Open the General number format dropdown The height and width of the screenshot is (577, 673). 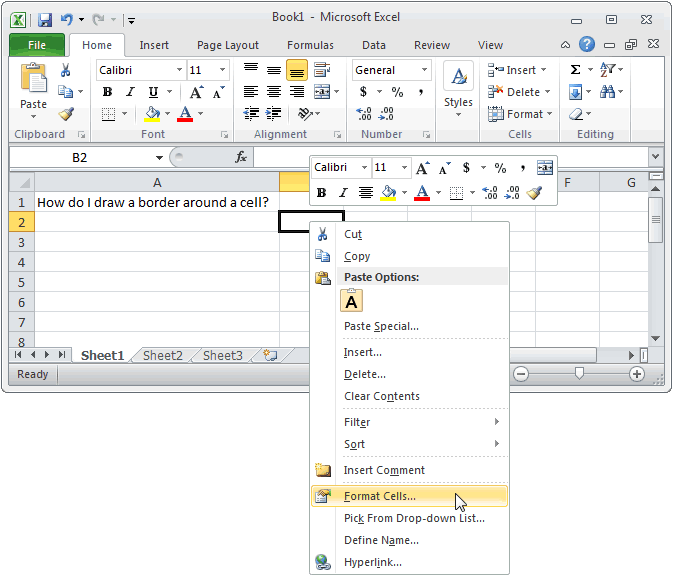[x=424, y=70]
